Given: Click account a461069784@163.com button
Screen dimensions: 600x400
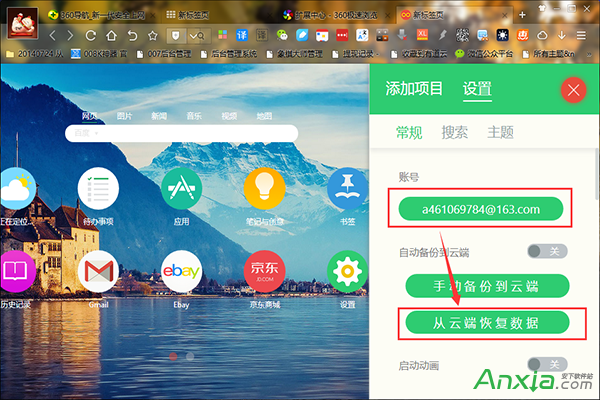Looking at the screenshot, I should click(x=481, y=209).
